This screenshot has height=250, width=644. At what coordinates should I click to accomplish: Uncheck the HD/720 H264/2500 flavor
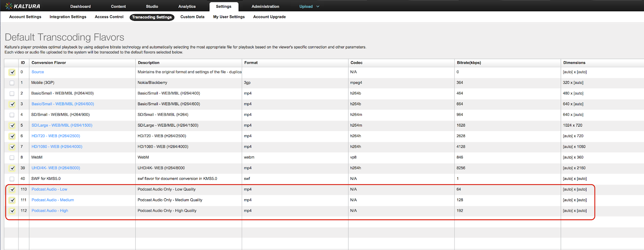pyautogui.click(x=12, y=136)
